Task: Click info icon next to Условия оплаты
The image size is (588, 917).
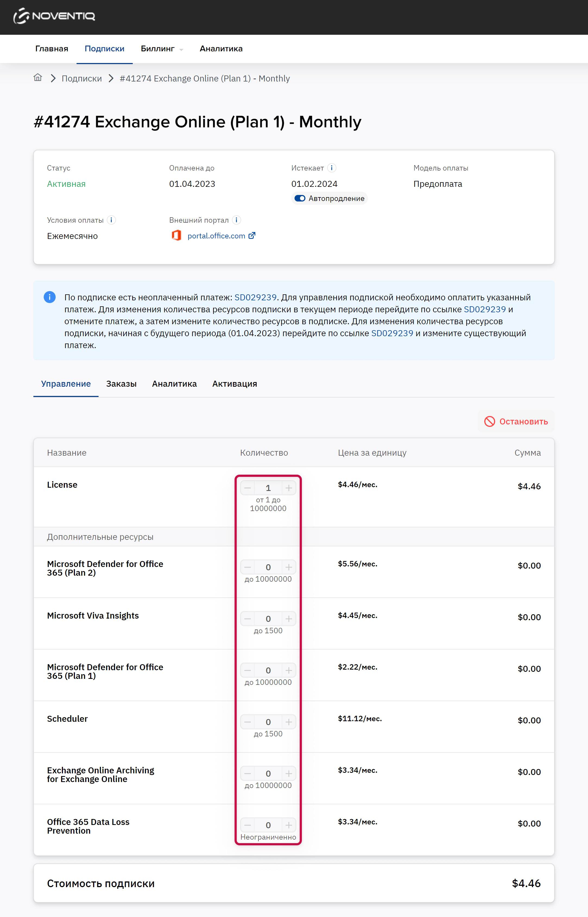Action: coord(111,220)
